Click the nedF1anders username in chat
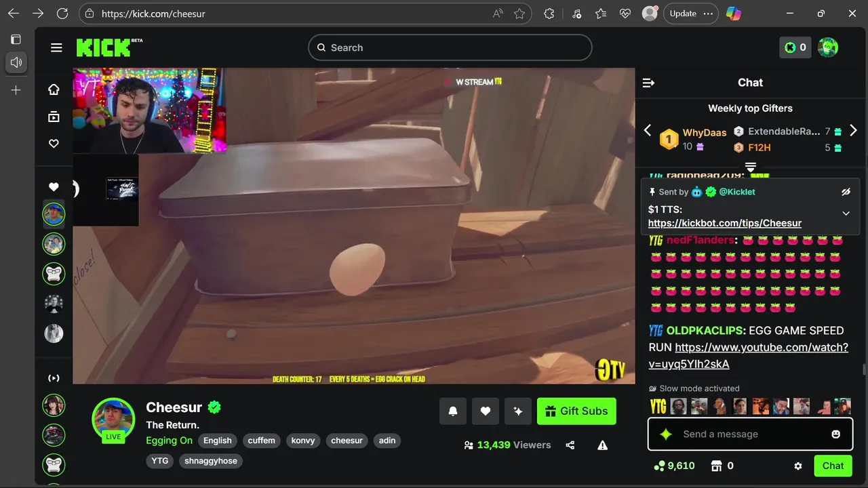This screenshot has width=868, height=488. click(701, 240)
